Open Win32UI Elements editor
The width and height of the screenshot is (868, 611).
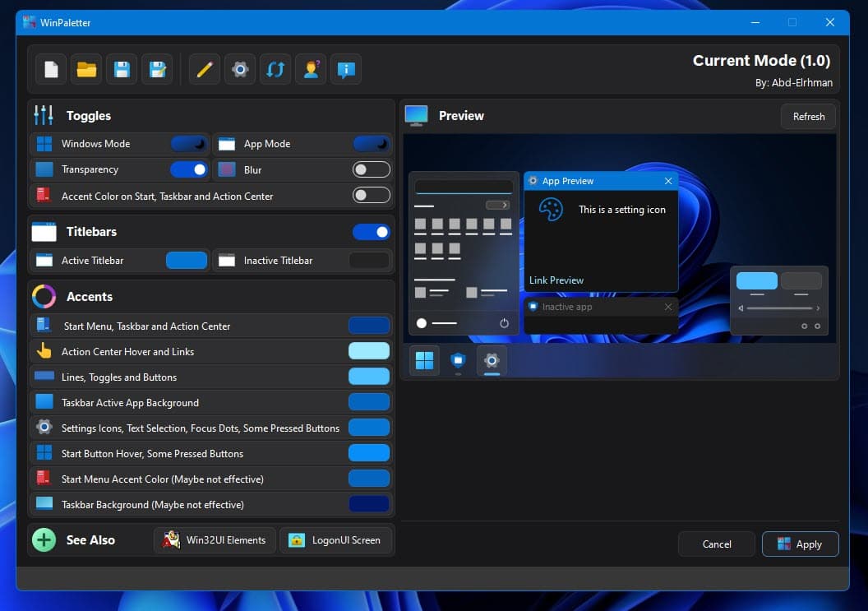click(x=215, y=540)
